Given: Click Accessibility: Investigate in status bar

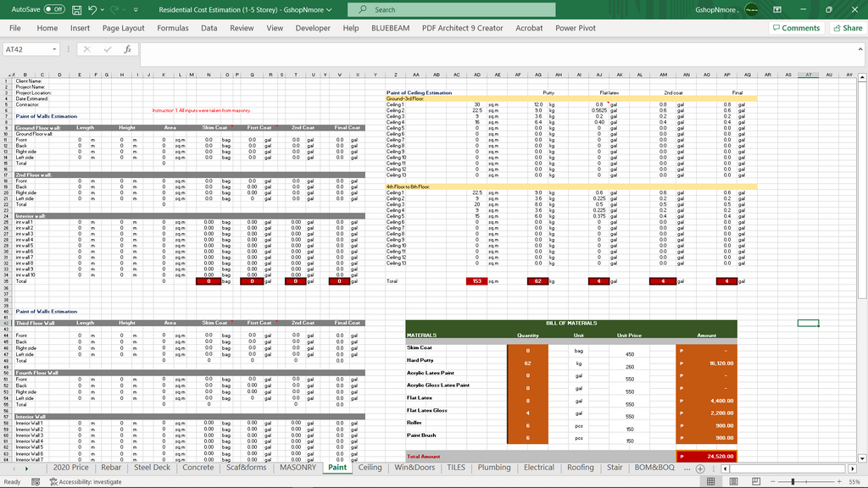Looking at the screenshot, I should click(86, 482).
